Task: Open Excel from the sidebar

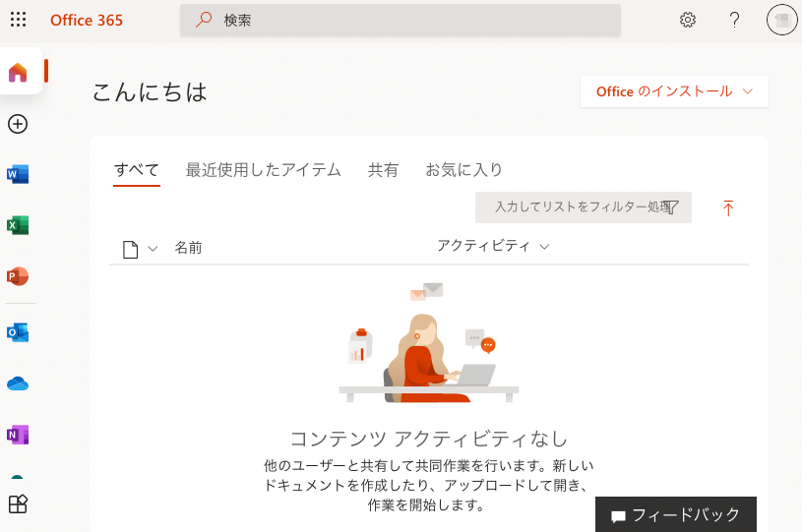Action: (18, 225)
